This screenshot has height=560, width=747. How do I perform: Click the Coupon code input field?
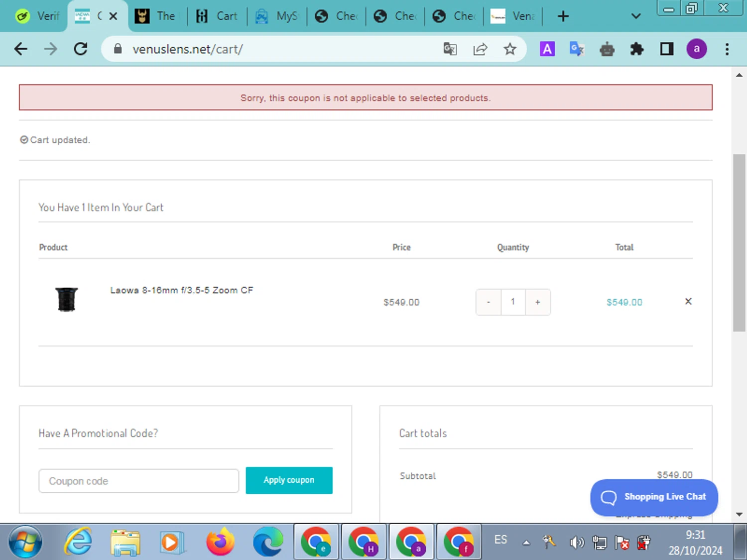coord(139,481)
